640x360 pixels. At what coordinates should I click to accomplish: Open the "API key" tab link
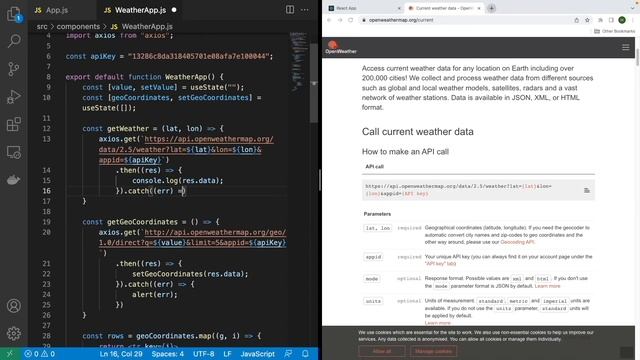click(x=440, y=264)
